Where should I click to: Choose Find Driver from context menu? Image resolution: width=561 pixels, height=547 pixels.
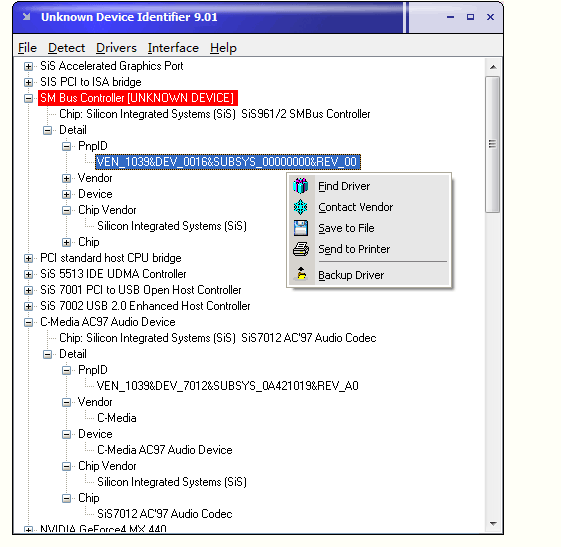(x=369, y=186)
